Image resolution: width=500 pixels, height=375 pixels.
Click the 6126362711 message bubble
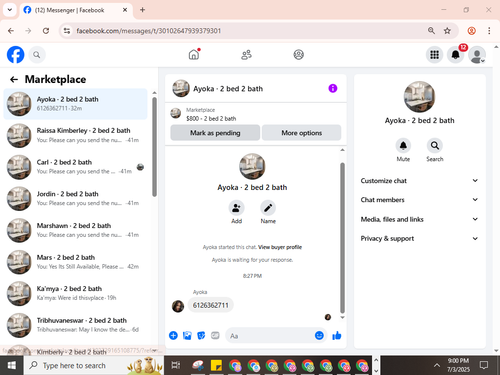click(x=211, y=305)
